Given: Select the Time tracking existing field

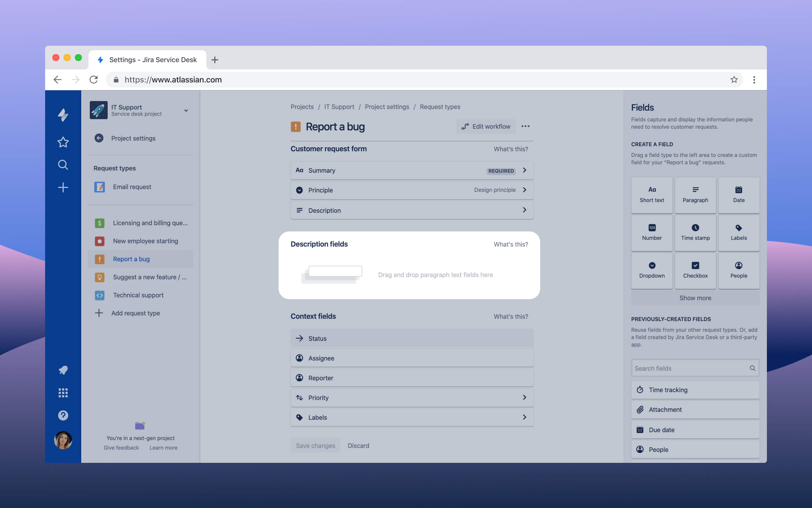Looking at the screenshot, I should [695, 390].
